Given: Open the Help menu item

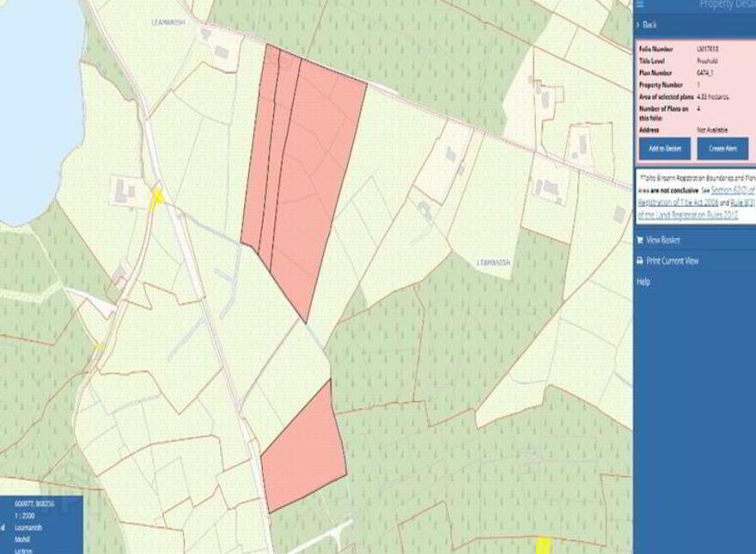Looking at the screenshot, I should coord(643,282).
